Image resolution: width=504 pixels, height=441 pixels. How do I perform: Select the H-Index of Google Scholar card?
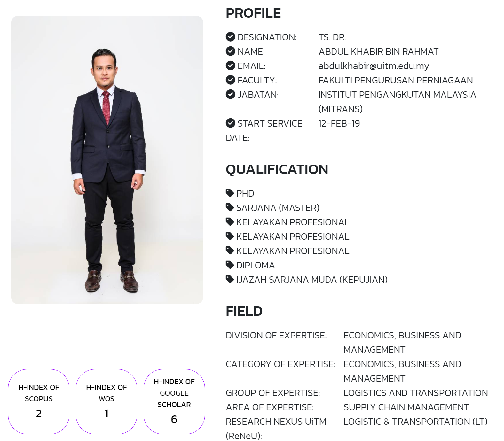174,402
